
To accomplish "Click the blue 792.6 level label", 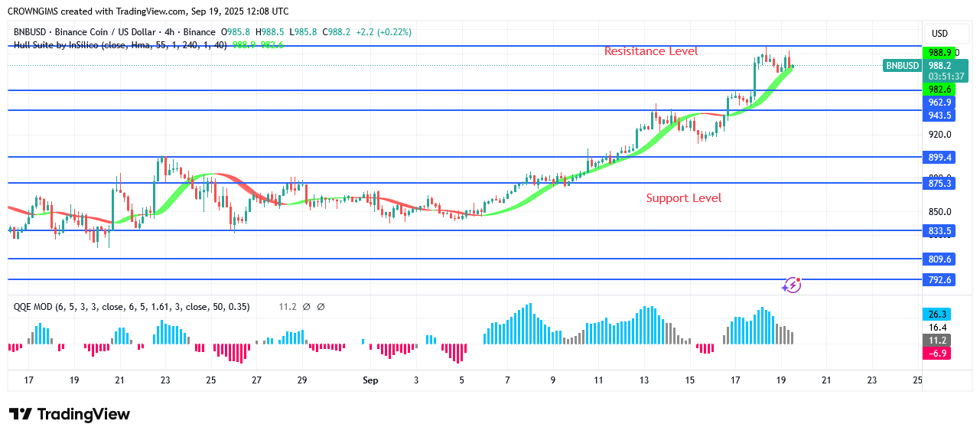I will tap(939, 279).
